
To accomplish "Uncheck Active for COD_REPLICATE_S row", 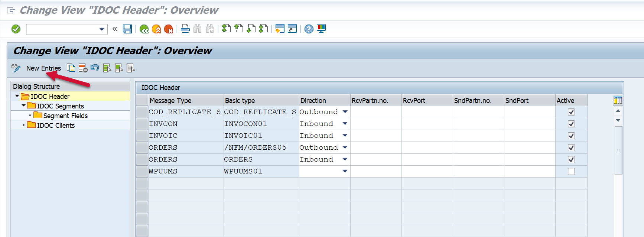I will 571,112.
